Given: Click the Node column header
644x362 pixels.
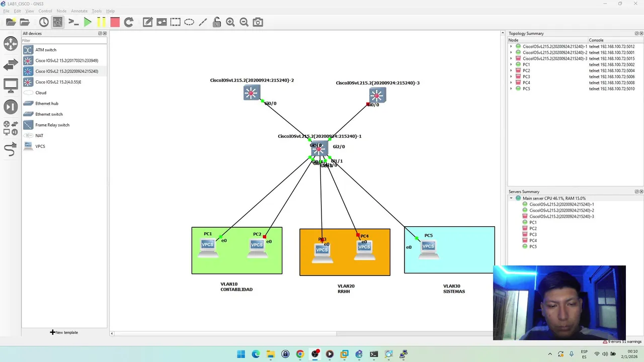Looking at the screenshot, I should click(x=547, y=40).
